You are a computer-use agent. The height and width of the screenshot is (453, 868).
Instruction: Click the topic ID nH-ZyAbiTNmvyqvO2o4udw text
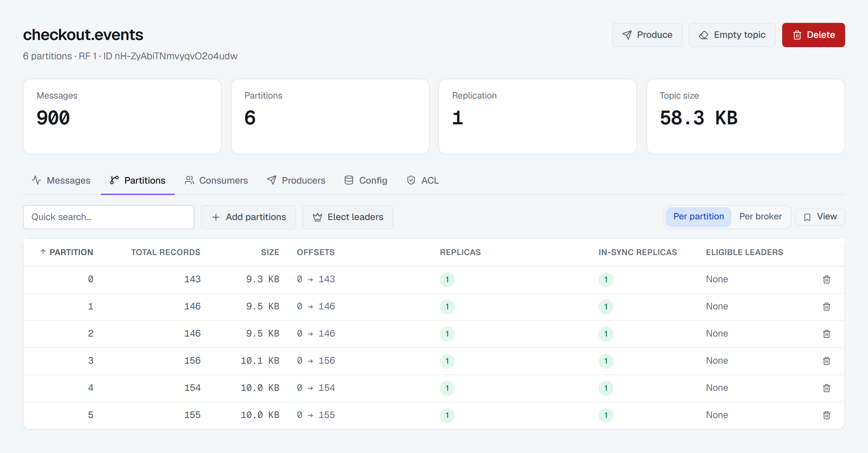(171, 56)
